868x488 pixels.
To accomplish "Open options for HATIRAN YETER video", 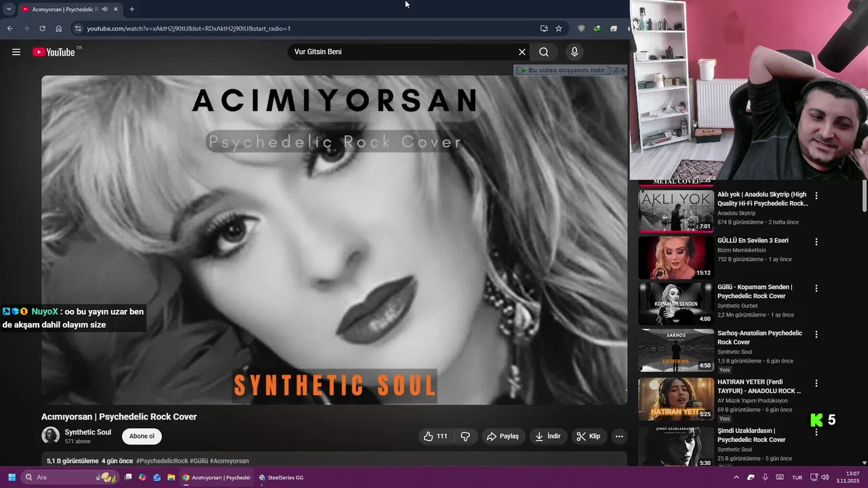I will (816, 383).
